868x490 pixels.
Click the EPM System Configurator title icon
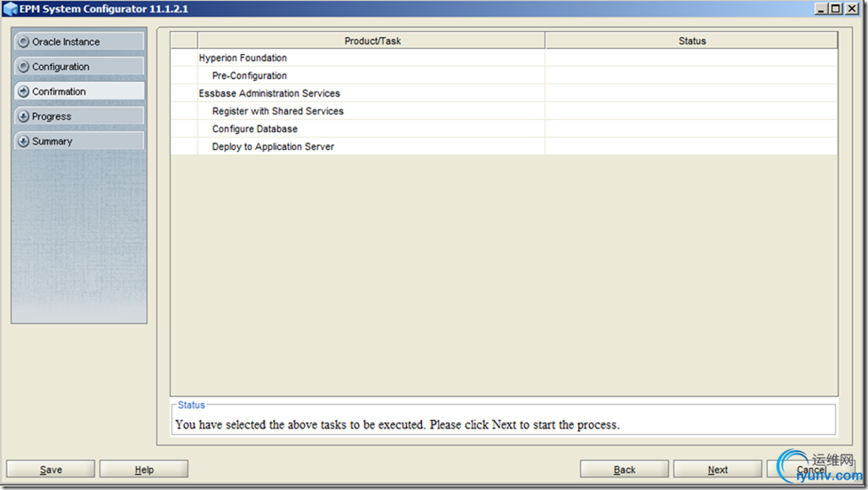(10, 9)
